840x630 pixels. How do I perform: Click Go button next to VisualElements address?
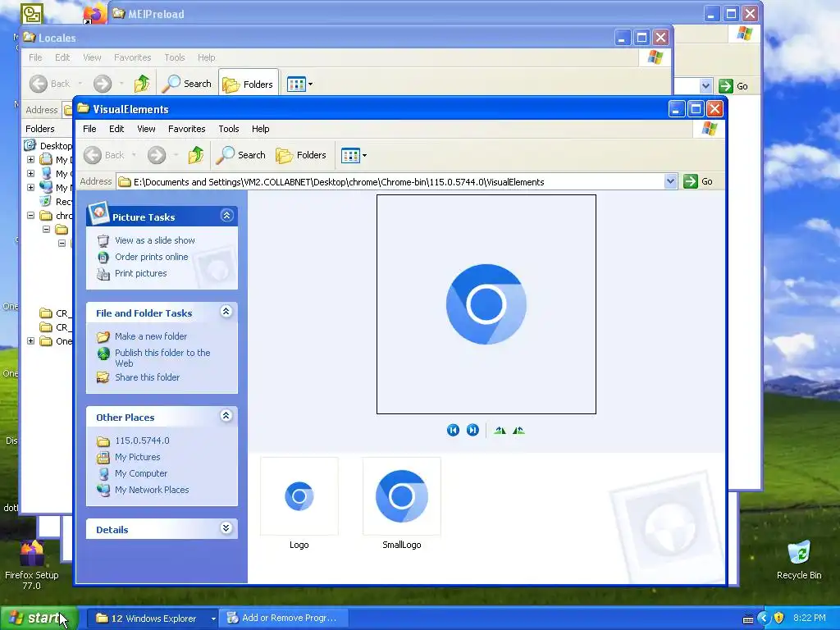click(x=698, y=181)
